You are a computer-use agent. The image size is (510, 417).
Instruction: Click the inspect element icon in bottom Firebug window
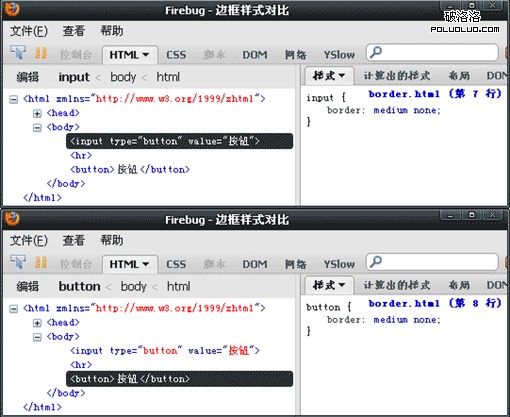click(18, 262)
